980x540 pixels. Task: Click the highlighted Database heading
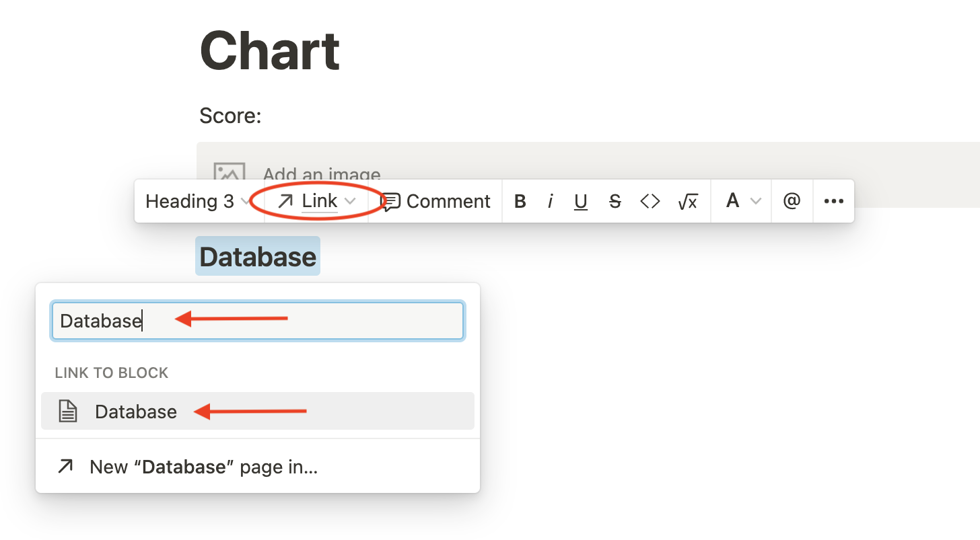click(x=258, y=256)
